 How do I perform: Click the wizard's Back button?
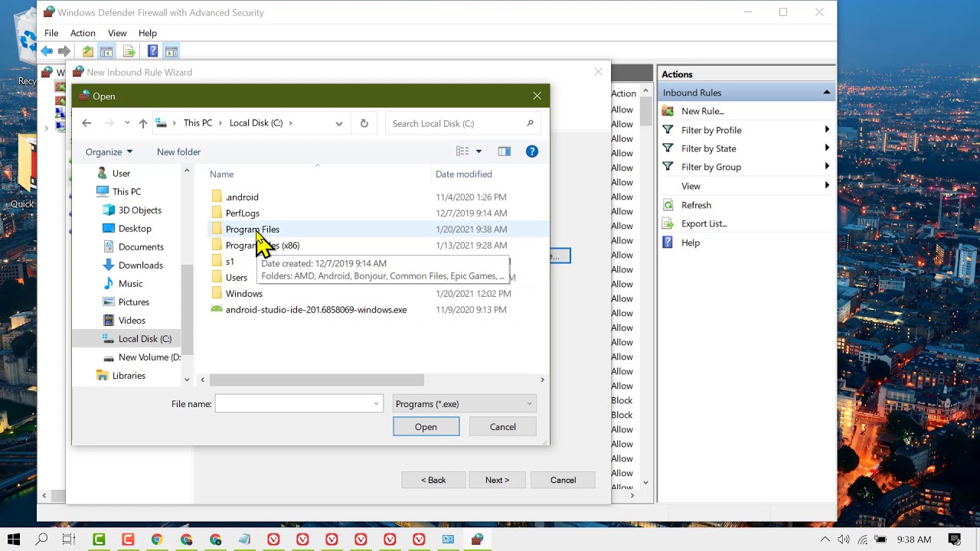point(433,480)
